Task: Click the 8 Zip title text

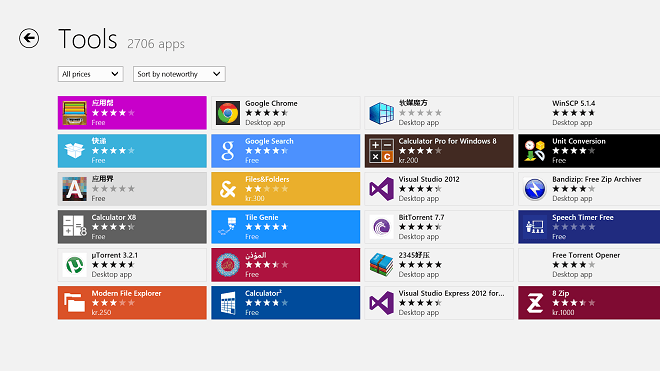Action: 561,293
